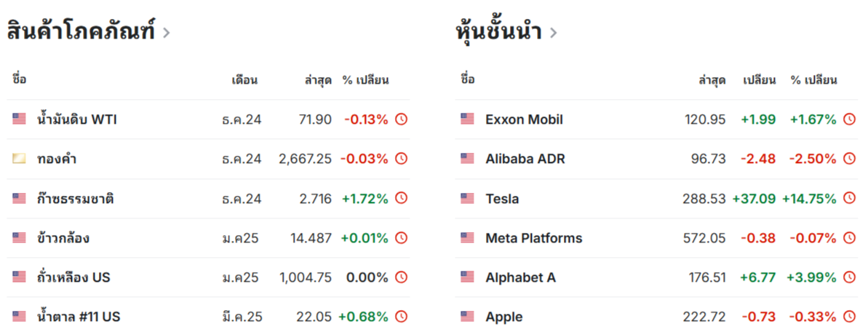This screenshot has height=332, width=868.
Task: Click the US flag icon beside Exxon Mobil
Action: pyautogui.click(x=467, y=119)
